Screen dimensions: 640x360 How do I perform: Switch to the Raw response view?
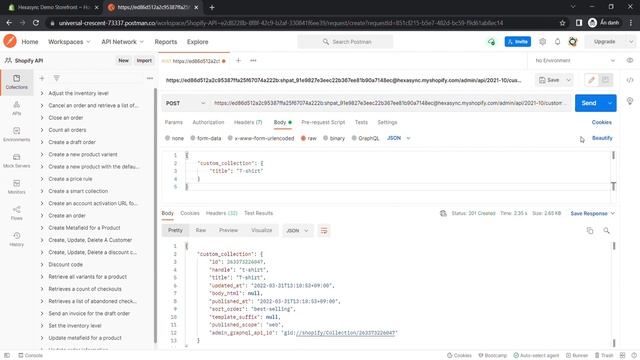click(x=200, y=230)
